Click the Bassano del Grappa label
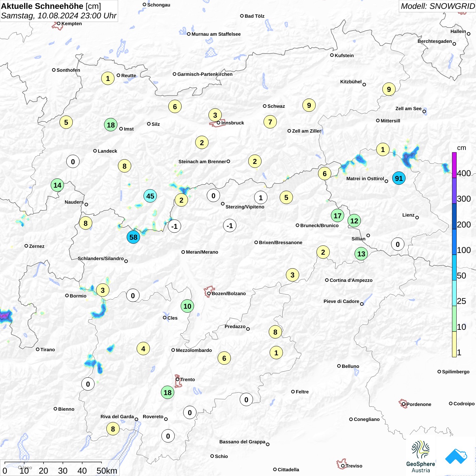 pos(242,442)
